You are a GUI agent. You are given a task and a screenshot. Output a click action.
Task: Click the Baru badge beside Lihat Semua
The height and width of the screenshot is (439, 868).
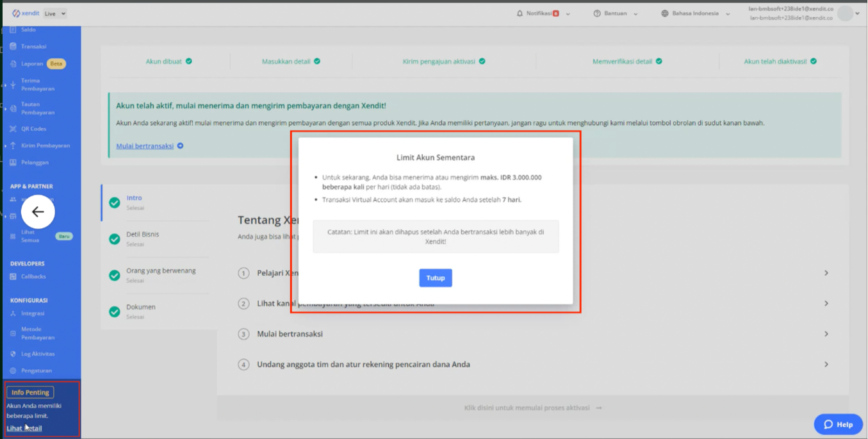coord(64,236)
